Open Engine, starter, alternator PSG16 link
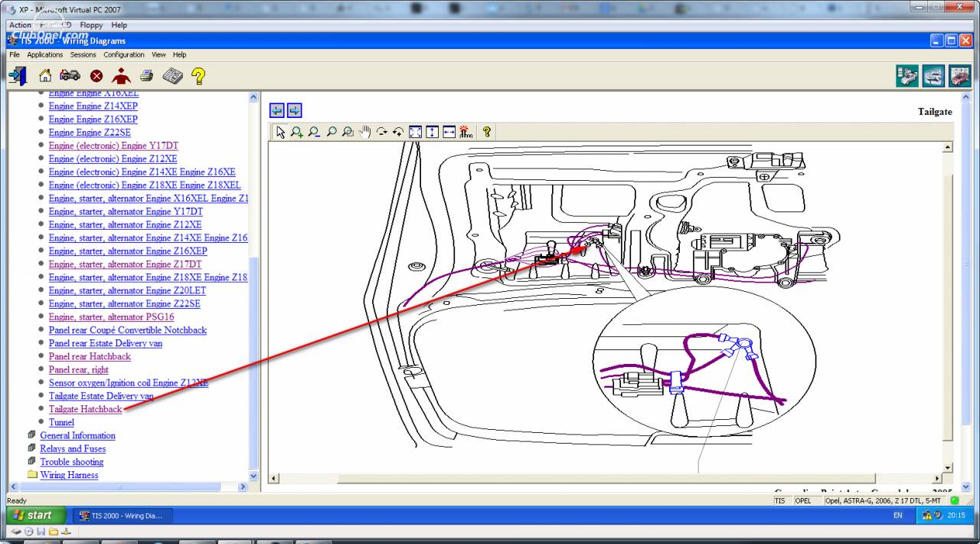The width and height of the screenshot is (980, 544). coord(111,316)
